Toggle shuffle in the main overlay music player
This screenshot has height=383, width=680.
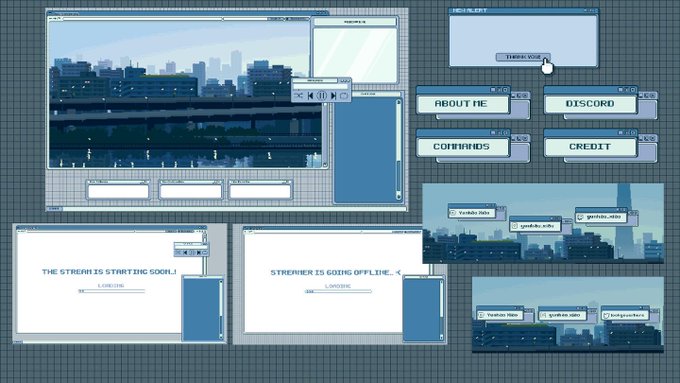tap(299, 95)
